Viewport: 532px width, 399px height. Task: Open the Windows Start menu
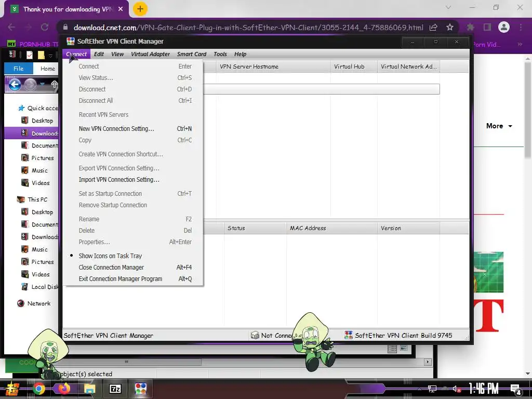click(x=13, y=389)
